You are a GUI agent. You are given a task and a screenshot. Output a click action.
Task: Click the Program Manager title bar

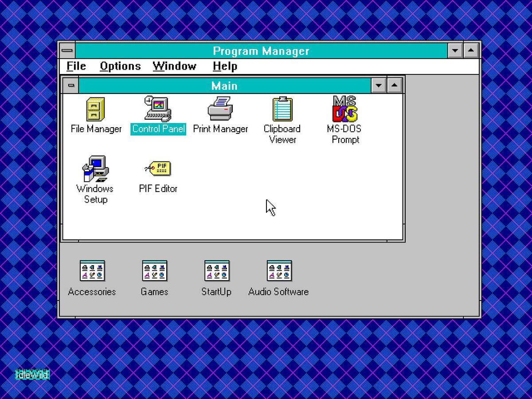click(x=261, y=51)
